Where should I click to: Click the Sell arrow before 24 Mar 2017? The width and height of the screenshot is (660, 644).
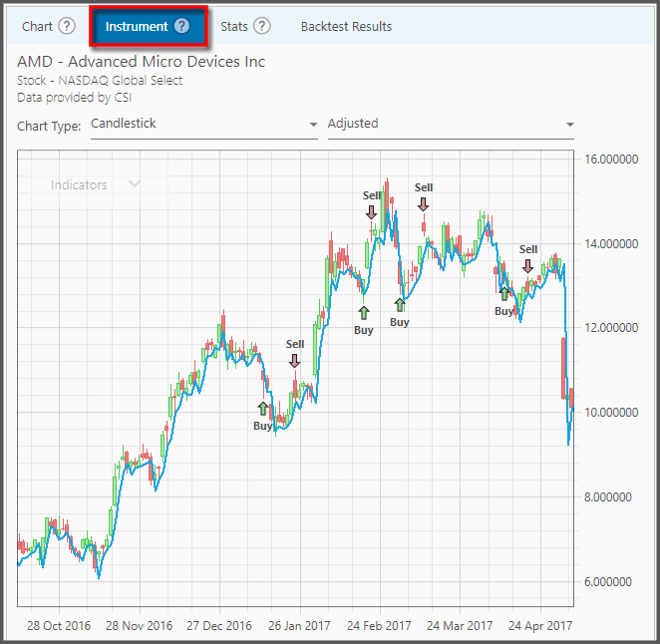pyautogui.click(x=424, y=204)
